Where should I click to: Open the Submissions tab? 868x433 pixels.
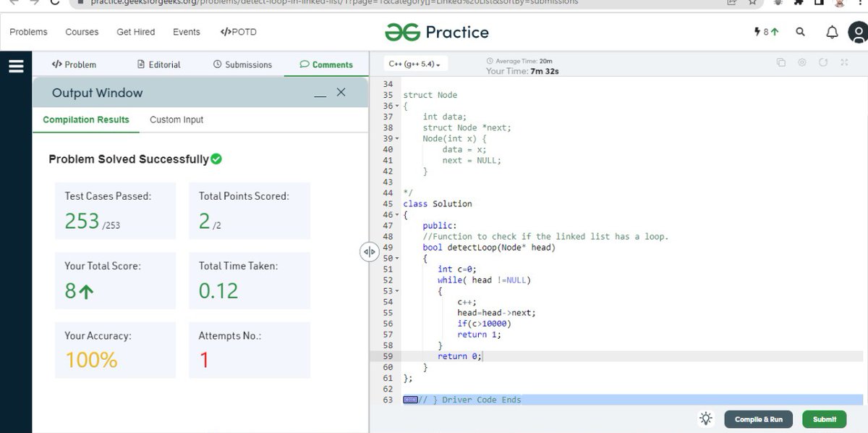click(243, 64)
